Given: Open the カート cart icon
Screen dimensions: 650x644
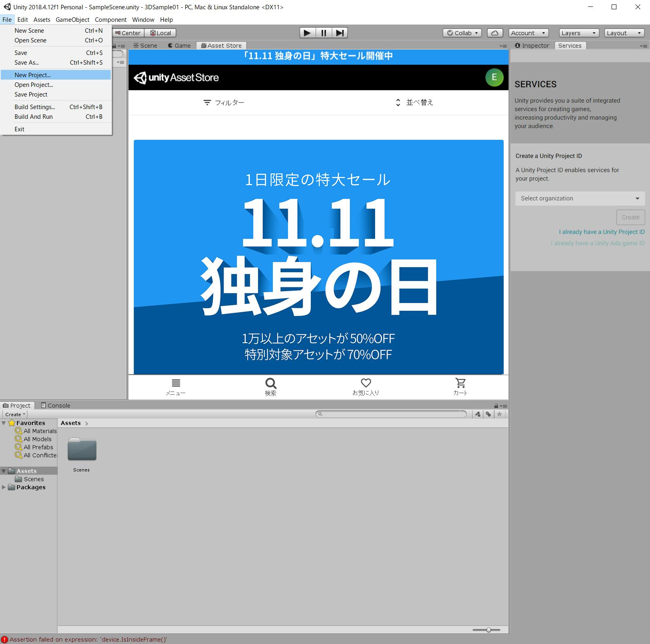Looking at the screenshot, I should coord(460,387).
